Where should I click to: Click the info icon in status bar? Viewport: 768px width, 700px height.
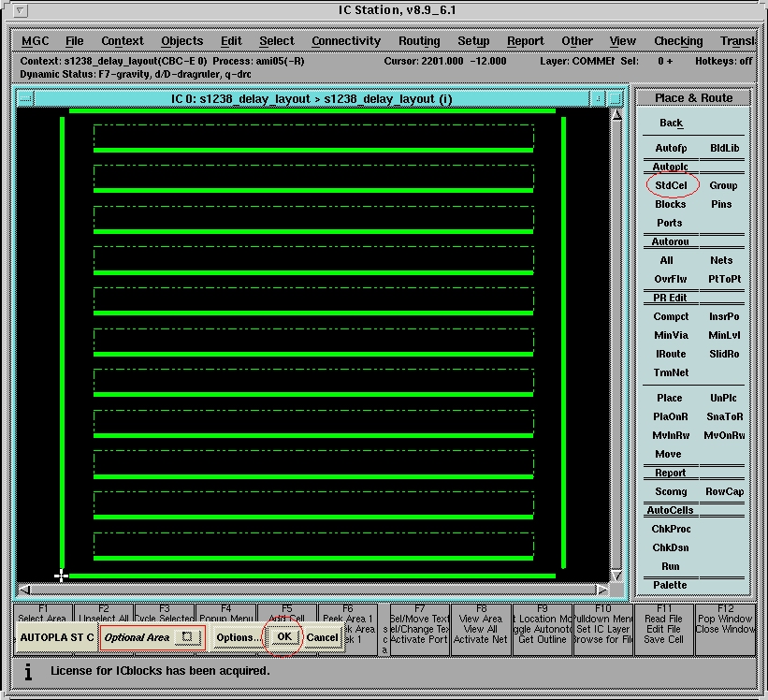[28, 671]
